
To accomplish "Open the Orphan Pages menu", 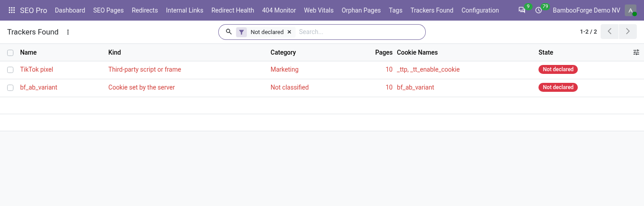I will (361, 10).
